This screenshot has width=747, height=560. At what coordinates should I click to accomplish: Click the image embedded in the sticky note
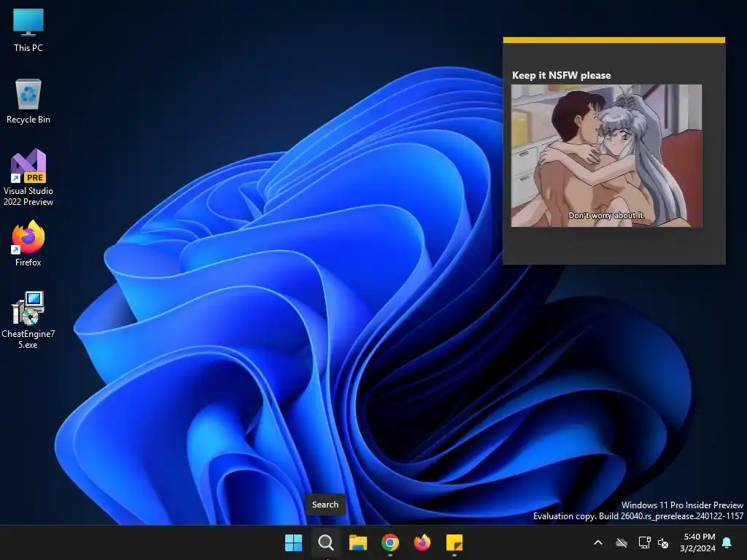point(606,156)
